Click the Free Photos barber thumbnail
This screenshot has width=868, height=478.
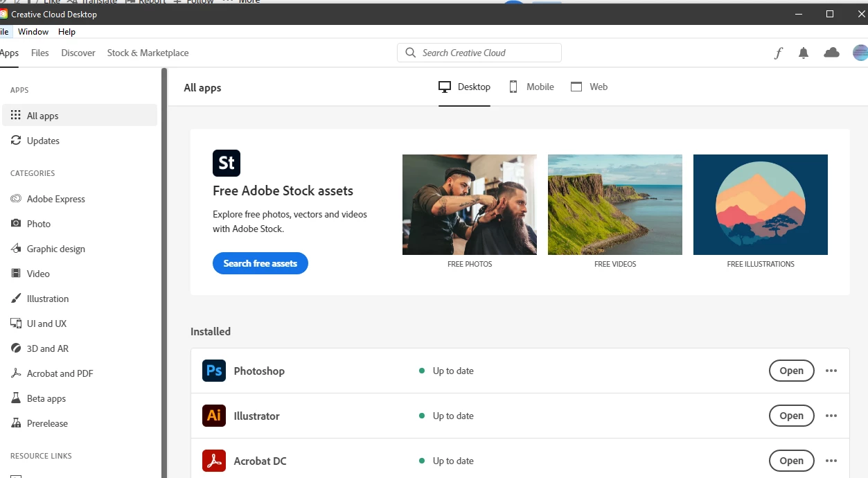[470, 204]
